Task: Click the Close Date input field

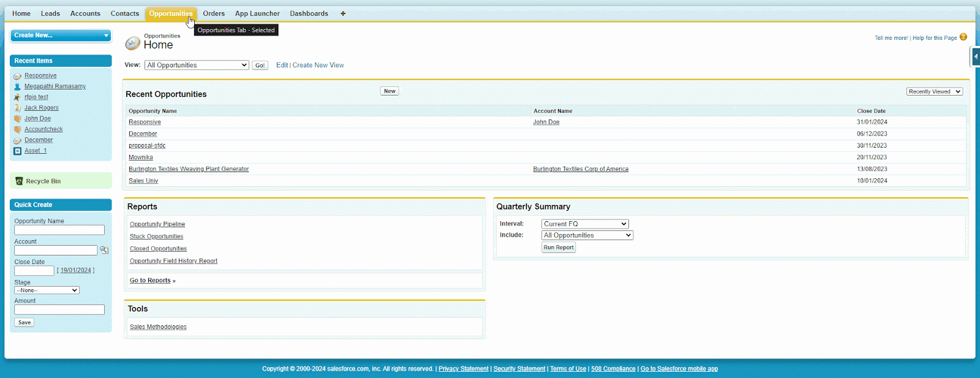Action: pyautogui.click(x=34, y=270)
